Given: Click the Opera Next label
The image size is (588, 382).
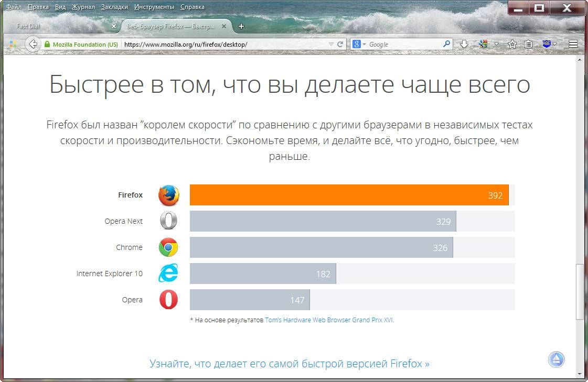Looking at the screenshot, I should tap(123, 221).
